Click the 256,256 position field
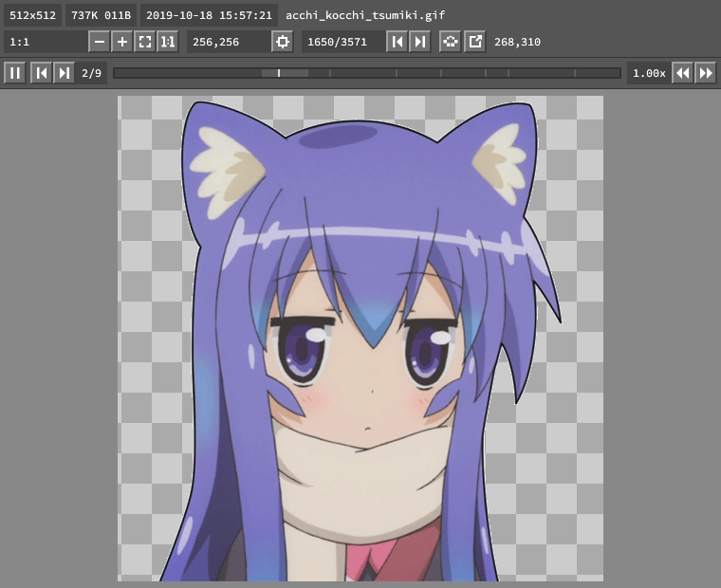721x588 pixels. 228,42
